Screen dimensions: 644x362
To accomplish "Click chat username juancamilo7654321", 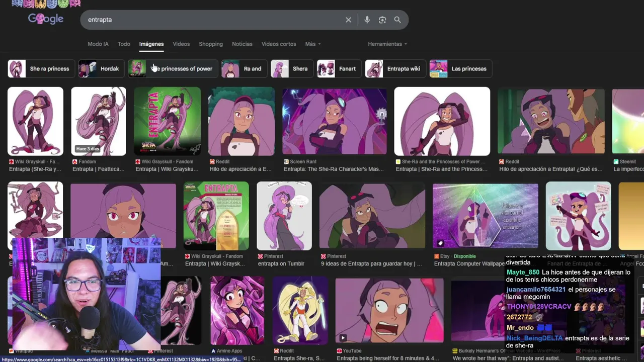I will [x=536, y=290].
